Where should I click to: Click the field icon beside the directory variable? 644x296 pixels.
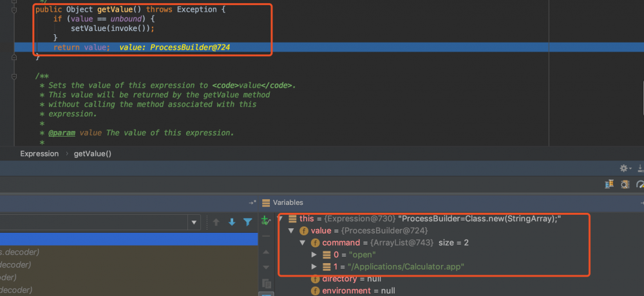coord(315,279)
